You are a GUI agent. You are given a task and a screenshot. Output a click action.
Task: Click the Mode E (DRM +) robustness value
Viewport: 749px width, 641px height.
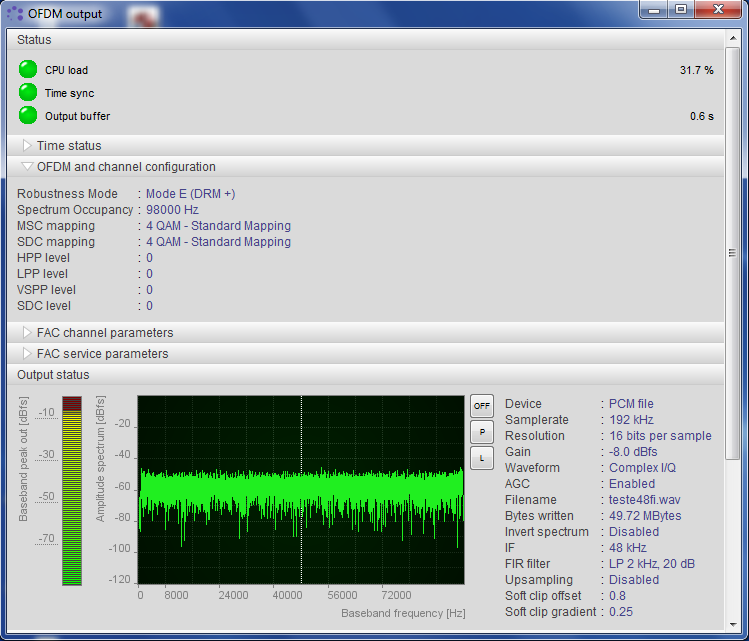pyautogui.click(x=190, y=194)
